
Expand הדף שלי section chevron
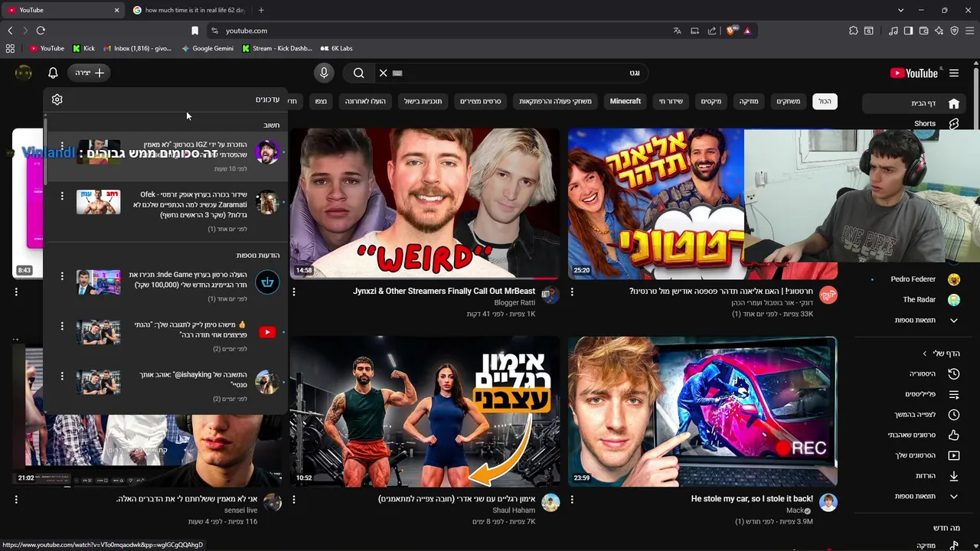(x=924, y=354)
